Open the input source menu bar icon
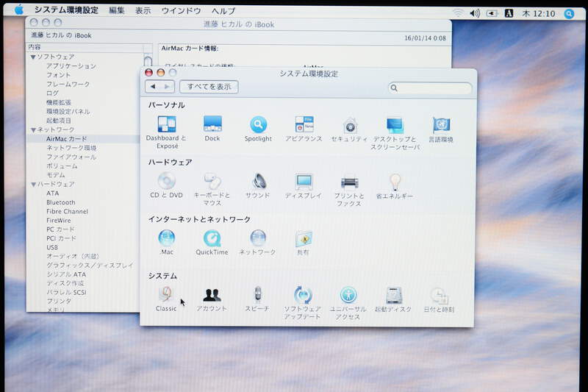Viewport: 588px width, 392px height. pos(509,13)
